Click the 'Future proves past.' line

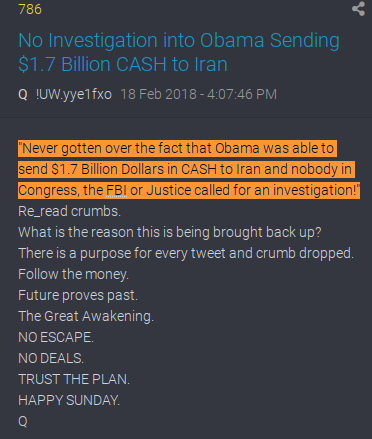click(78, 295)
